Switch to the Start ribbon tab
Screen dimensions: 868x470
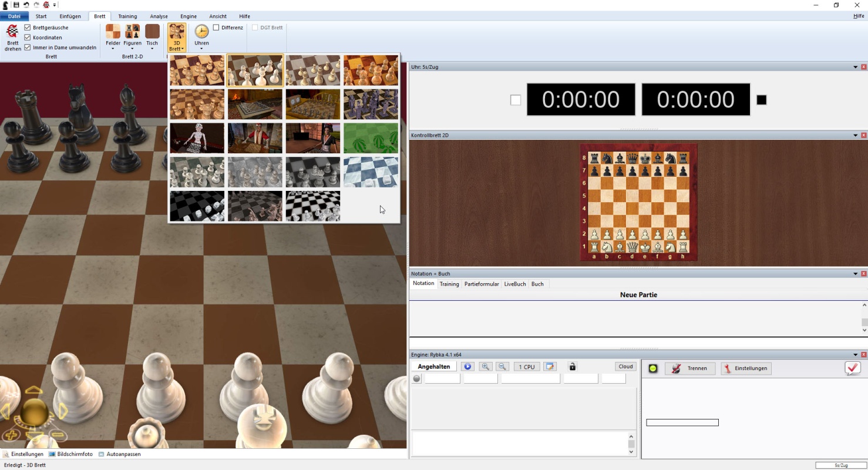41,16
